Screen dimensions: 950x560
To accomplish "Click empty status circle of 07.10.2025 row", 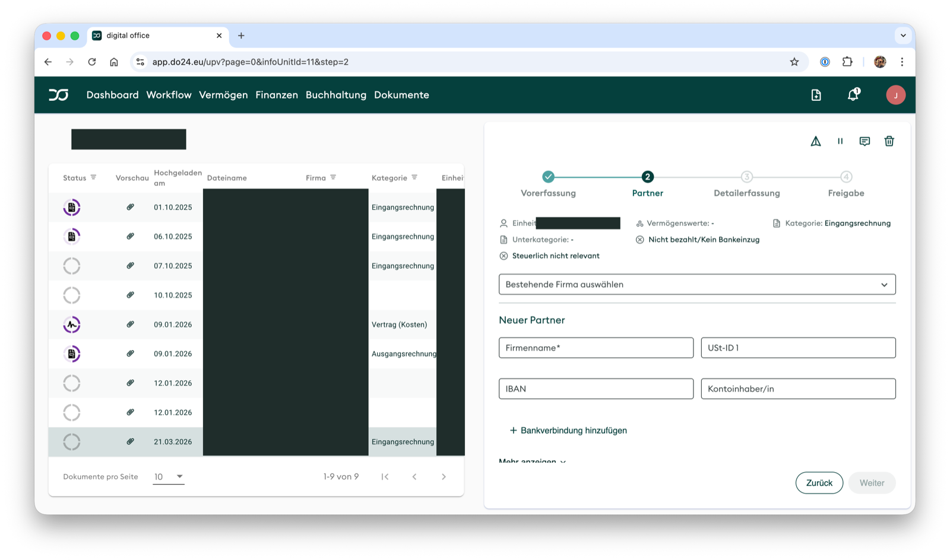I will [72, 266].
